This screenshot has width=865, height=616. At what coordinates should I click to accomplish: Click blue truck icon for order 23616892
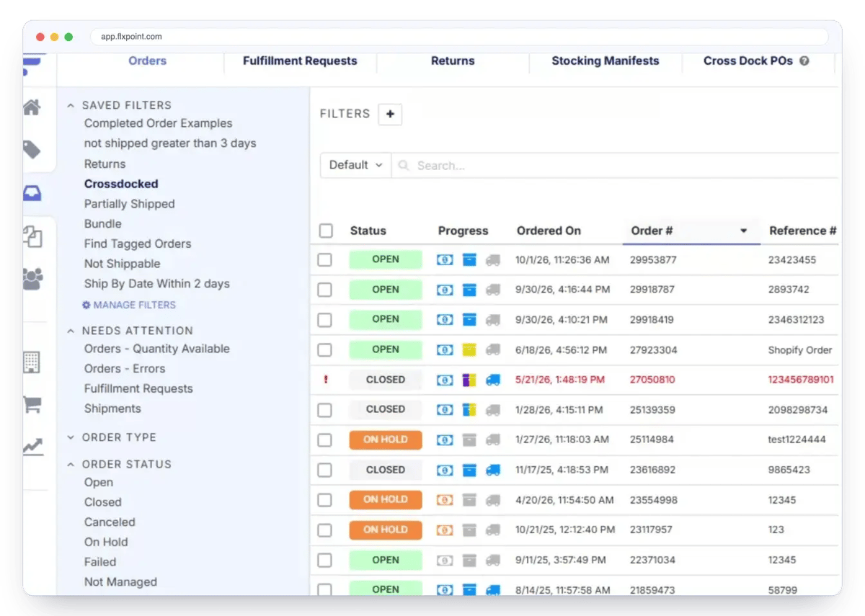(493, 470)
